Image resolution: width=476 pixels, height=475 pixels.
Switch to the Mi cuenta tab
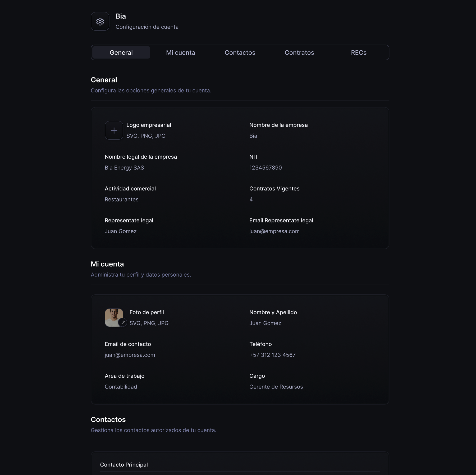[180, 52]
